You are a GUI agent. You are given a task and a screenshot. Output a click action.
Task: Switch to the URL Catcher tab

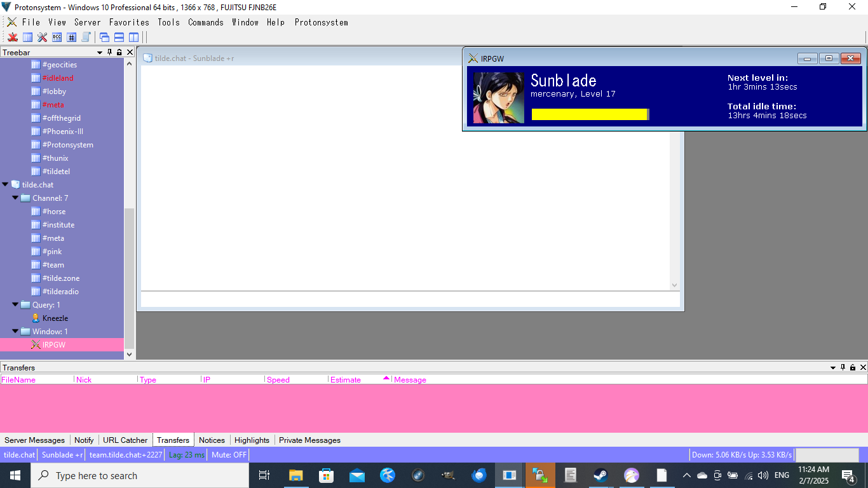125,440
